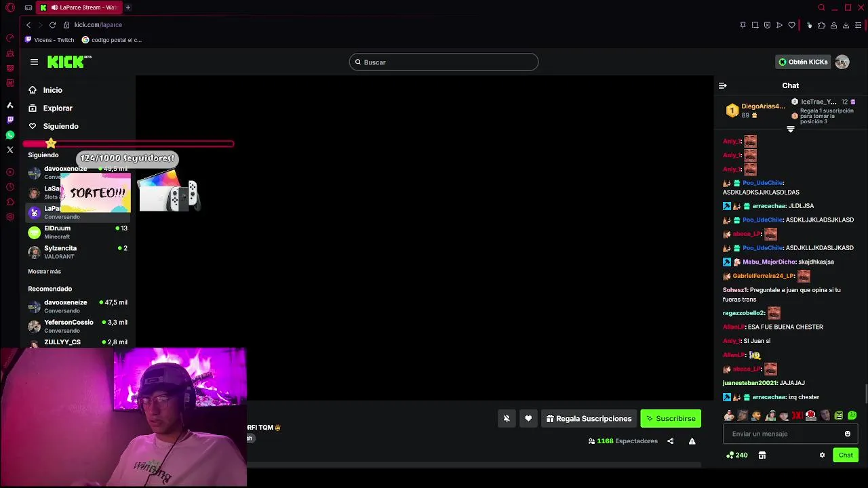Open Inicio in the sidebar

(45, 90)
